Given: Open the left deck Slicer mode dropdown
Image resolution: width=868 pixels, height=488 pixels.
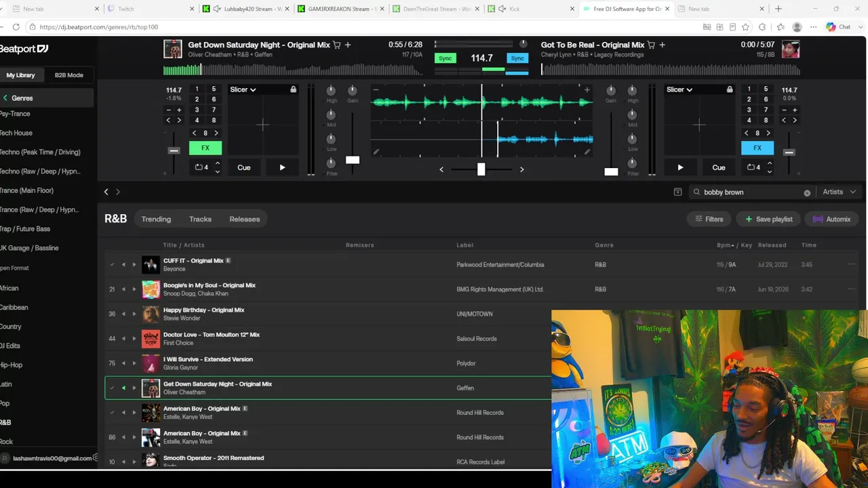Looking at the screenshot, I should (x=243, y=89).
